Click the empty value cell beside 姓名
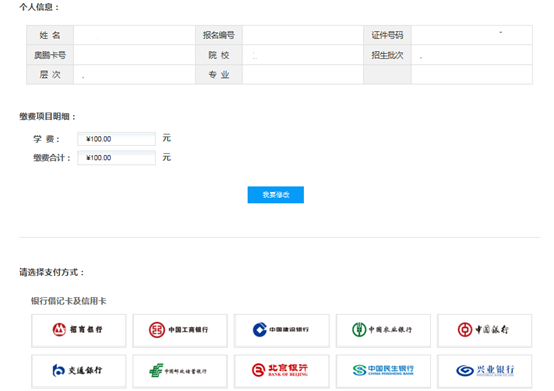This screenshot has height=391, width=554. [x=134, y=35]
